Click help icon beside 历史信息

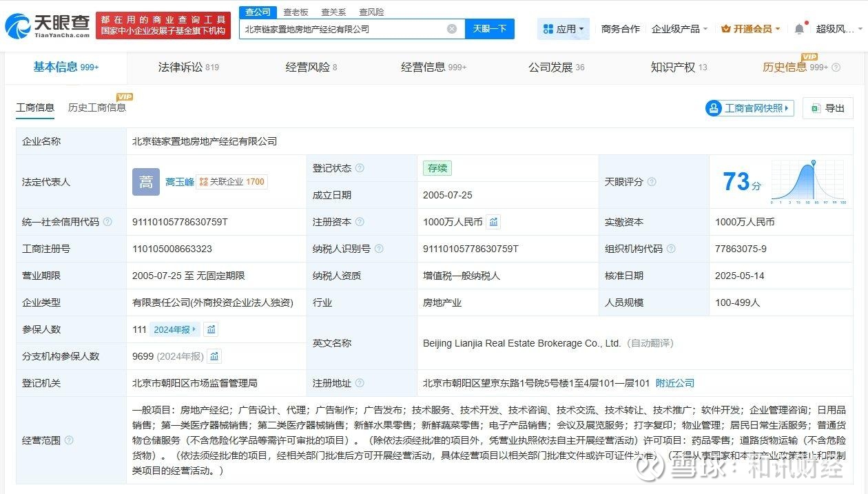coord(836,68)
